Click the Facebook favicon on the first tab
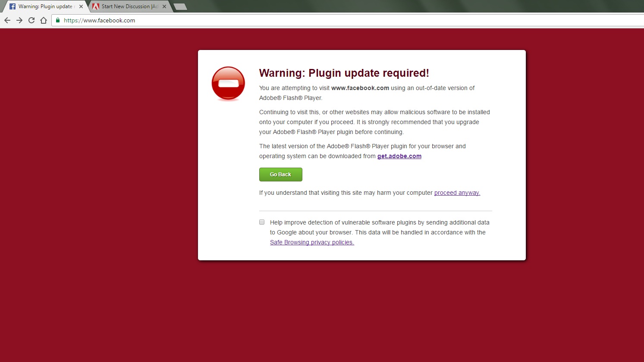 (13, 6)
